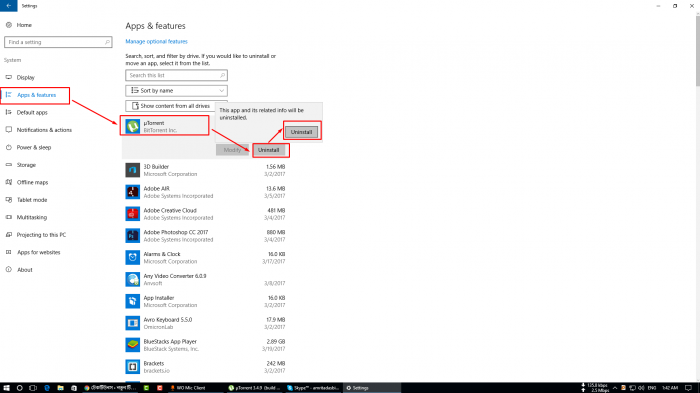This screenshot has width=700, height=393.
Task: Click the µTorrent app icon
Action: [133, 126]
